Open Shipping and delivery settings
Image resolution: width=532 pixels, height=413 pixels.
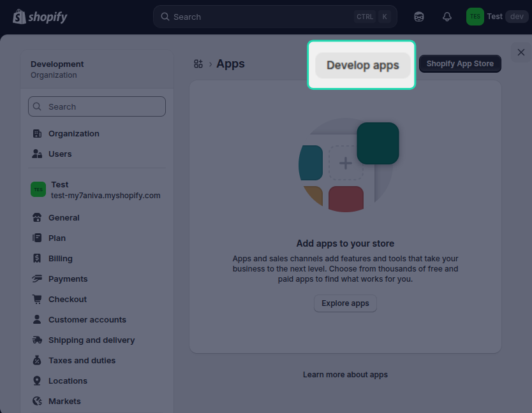[97, 340]
